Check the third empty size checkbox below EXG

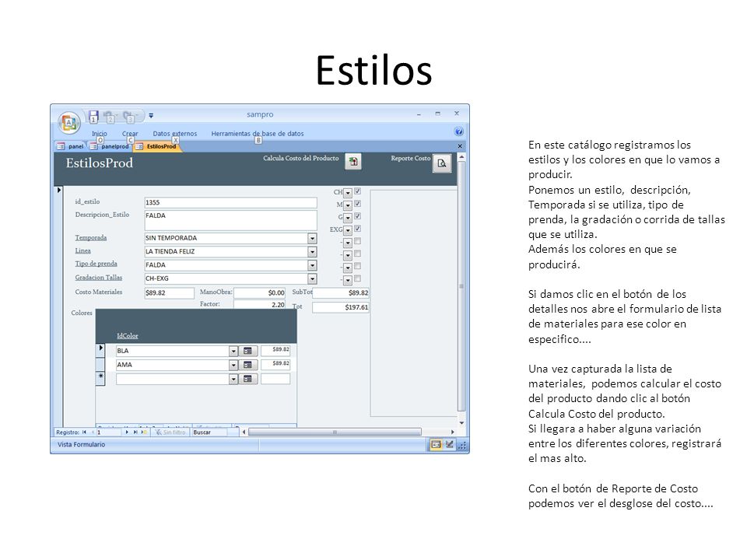pos(357,266)
